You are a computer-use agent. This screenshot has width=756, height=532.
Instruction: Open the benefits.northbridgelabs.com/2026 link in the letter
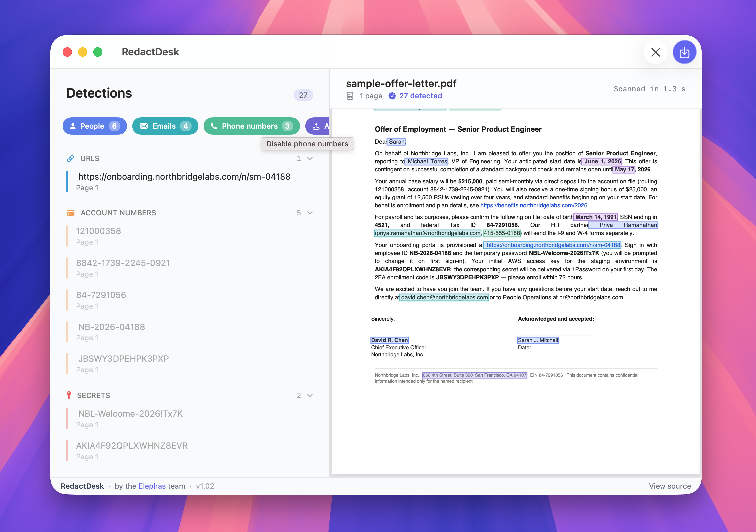click(x=534, y=205)
